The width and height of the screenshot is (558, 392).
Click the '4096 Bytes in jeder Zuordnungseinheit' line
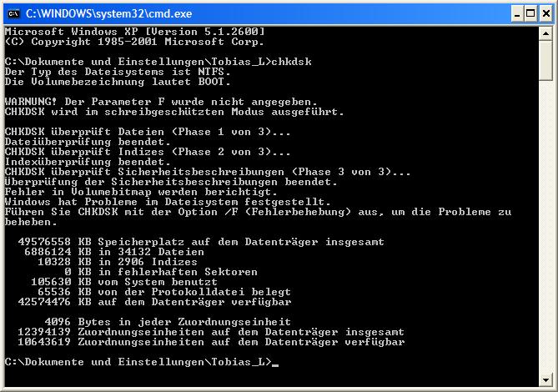pyautogui.click(x=168, y=322)
